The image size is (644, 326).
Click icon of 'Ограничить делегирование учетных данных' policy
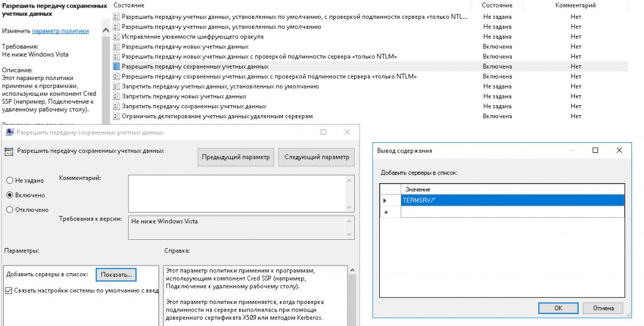tap(116, 116)
